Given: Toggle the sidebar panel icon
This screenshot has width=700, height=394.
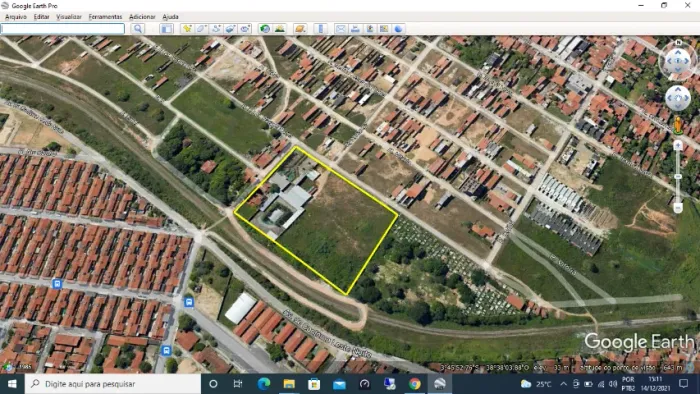Looking at the screenshot, I should click(x=167, y=29).
